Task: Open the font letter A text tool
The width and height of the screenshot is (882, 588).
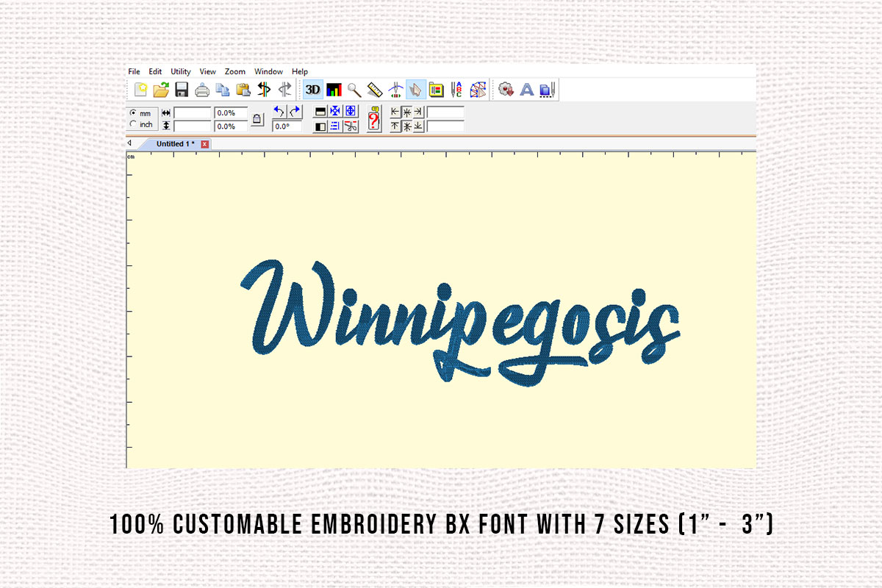Action: pyautogui.click(x=526, y=90)
